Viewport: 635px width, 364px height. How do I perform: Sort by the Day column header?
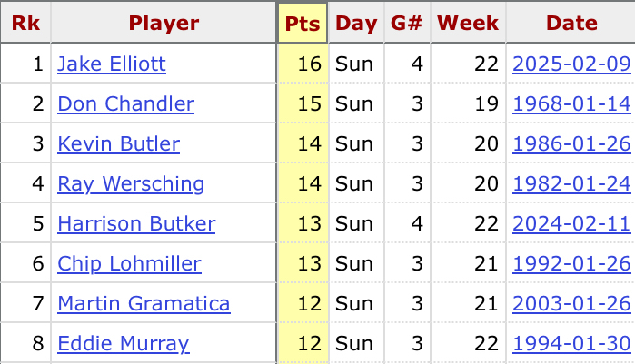click(356, 24)
